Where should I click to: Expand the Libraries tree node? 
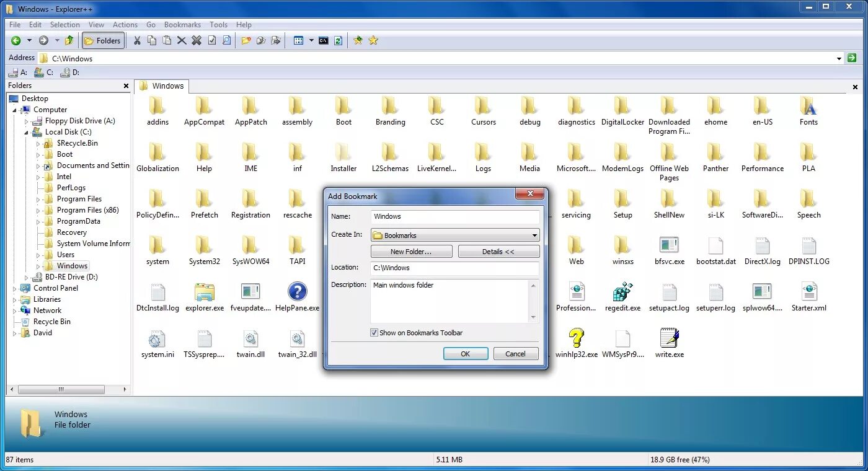click(x=15, y=299)
